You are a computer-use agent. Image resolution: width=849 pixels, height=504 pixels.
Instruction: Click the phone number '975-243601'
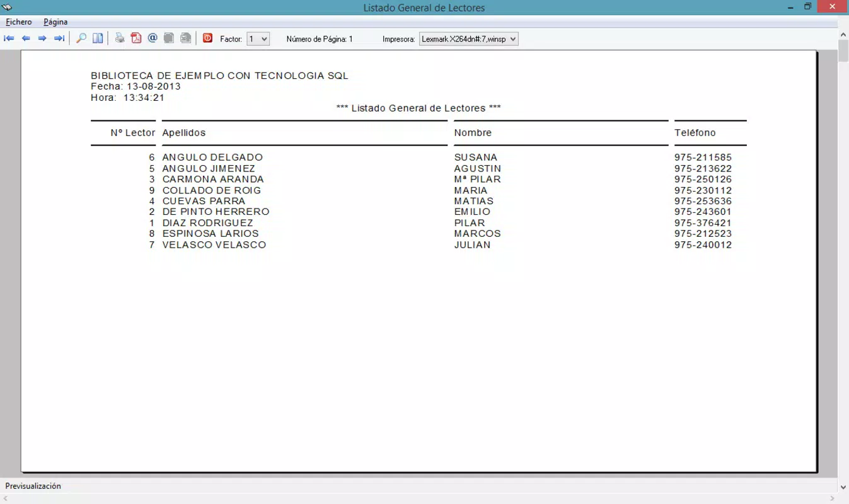(703, 212)
